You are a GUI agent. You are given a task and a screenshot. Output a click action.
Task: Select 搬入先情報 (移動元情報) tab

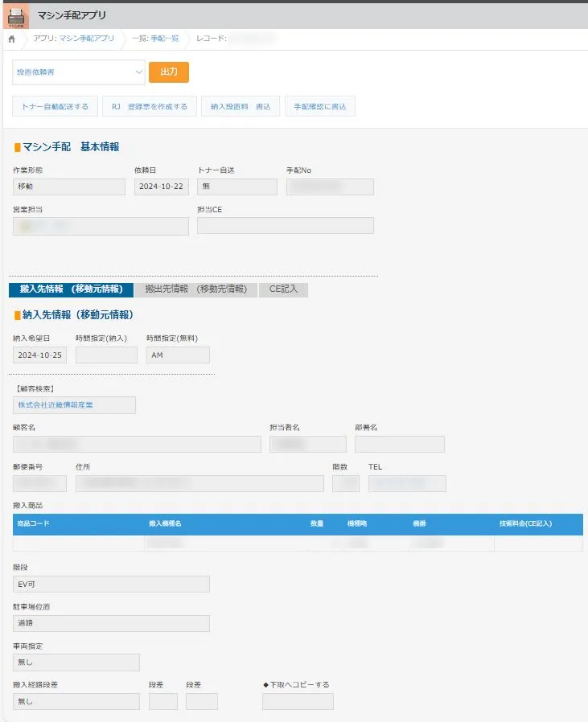[71, 289]
